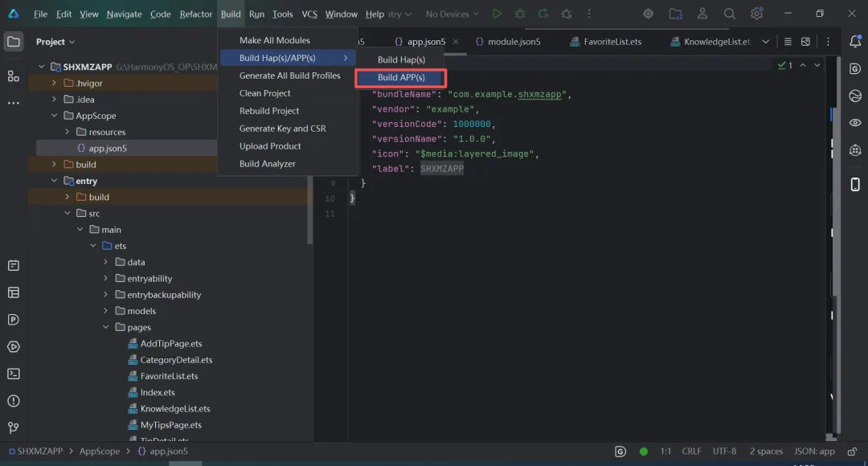Open the File menu
Screen dimensions: 868x466
tap(40, 14)
